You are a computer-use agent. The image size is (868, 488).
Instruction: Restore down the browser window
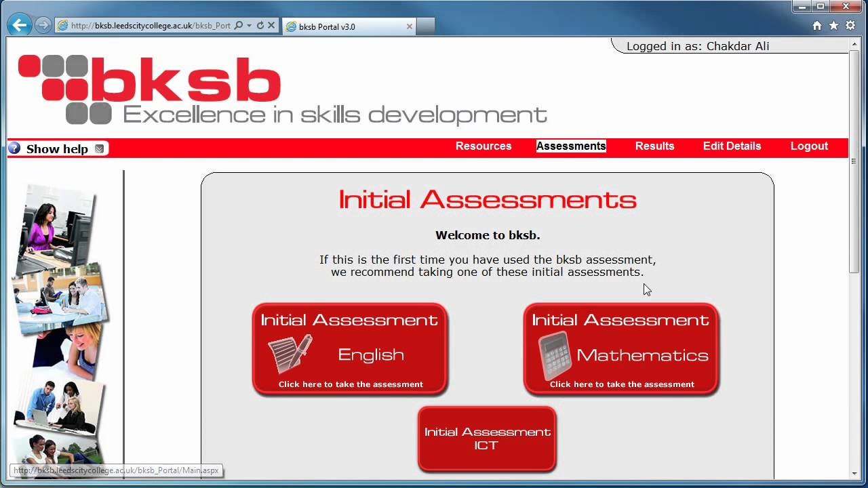tap(821, 6)
